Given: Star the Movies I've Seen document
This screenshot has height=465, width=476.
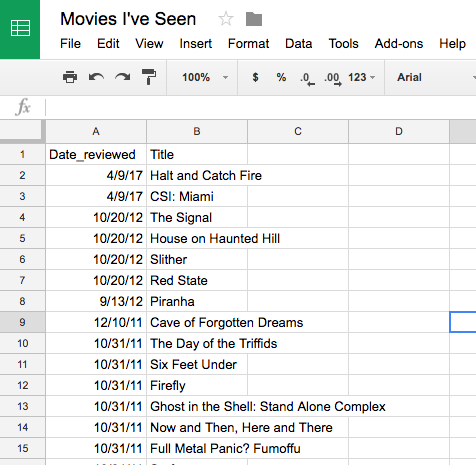Looking at the screenshot, I should pyautogui.click(x=226, y=19).
